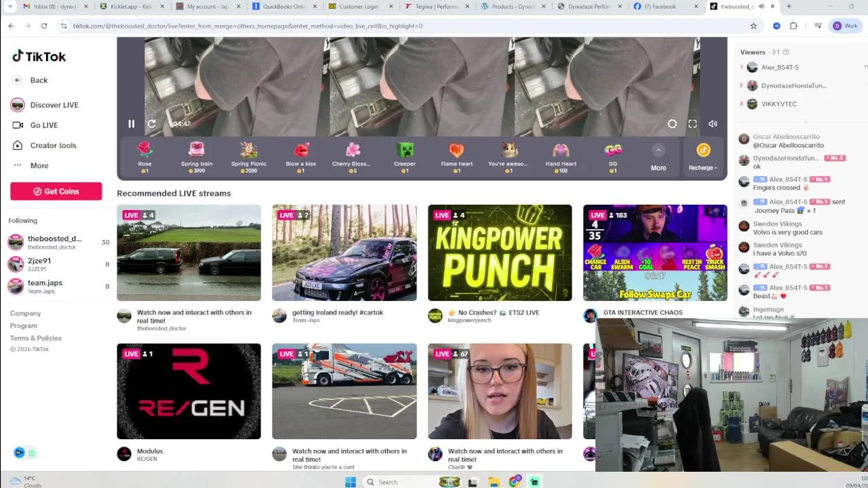Open the weather widget showing 14°C
Screen dimensions: 868x488
point(25,481)
